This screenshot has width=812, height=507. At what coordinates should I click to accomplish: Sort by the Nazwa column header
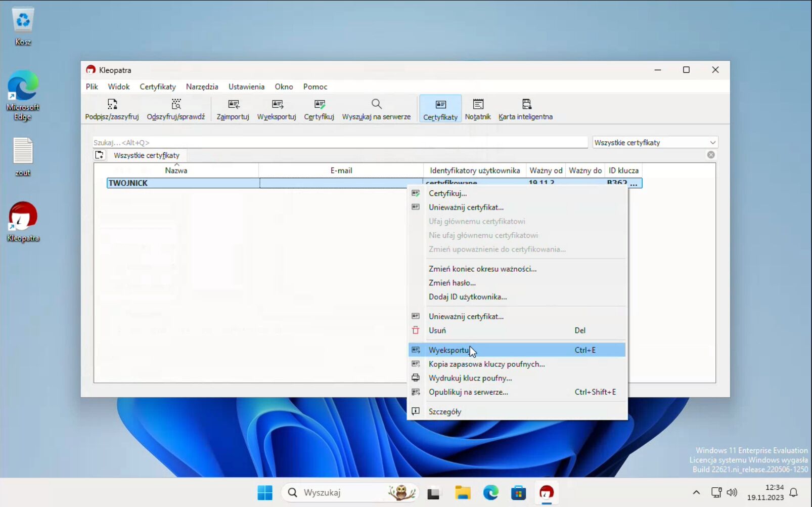pos(176,171)
